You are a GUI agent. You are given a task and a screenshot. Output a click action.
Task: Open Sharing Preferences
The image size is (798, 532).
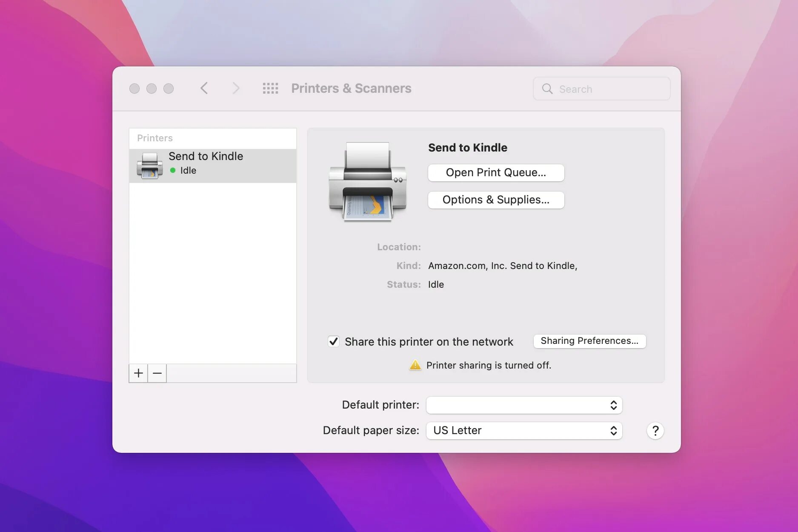[589, 341]
